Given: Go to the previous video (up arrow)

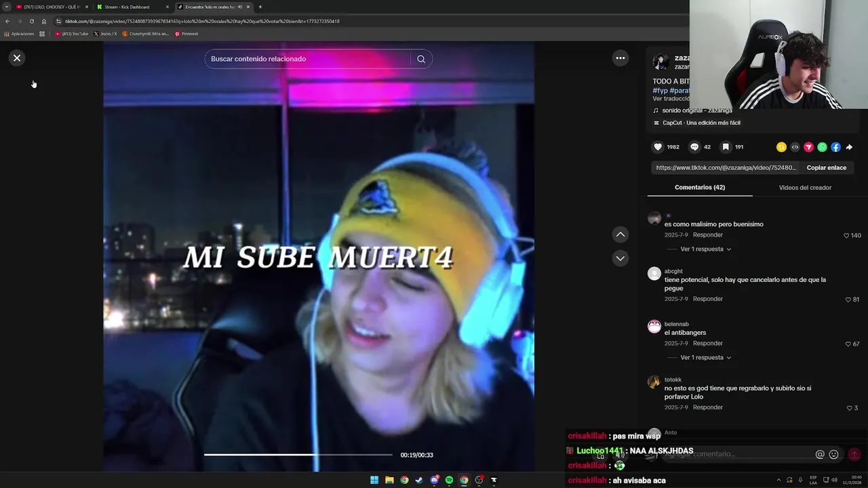Looking at the screenshot, I should coord(620,235).
